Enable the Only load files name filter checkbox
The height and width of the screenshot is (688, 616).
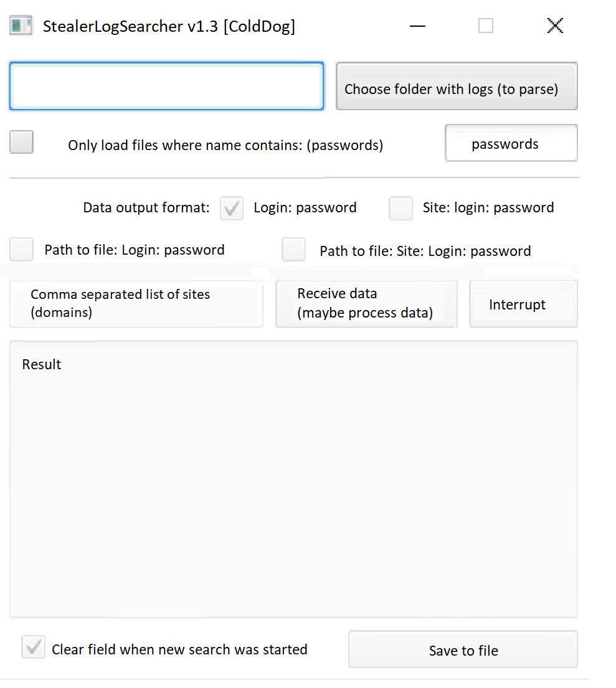22,143
